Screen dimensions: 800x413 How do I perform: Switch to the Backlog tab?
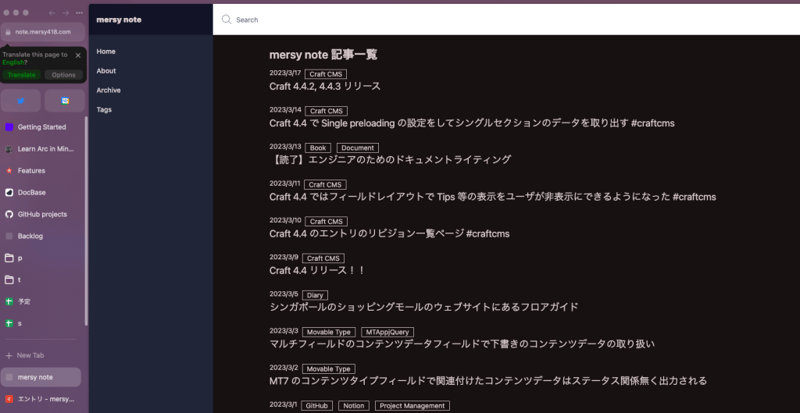pos(41,236)
